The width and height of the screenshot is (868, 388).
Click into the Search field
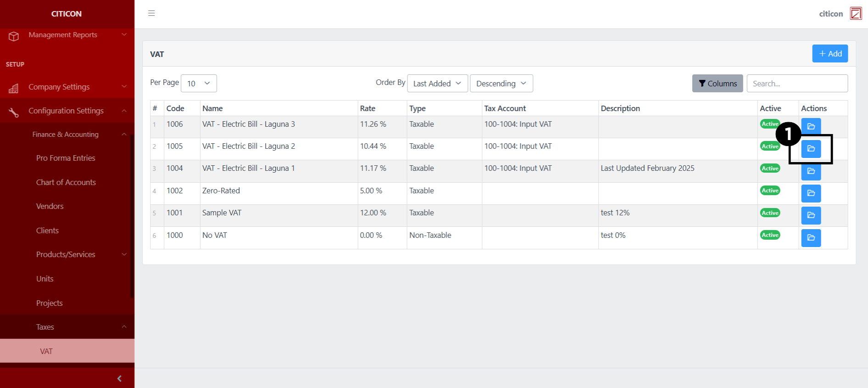[x=797, y=84]
